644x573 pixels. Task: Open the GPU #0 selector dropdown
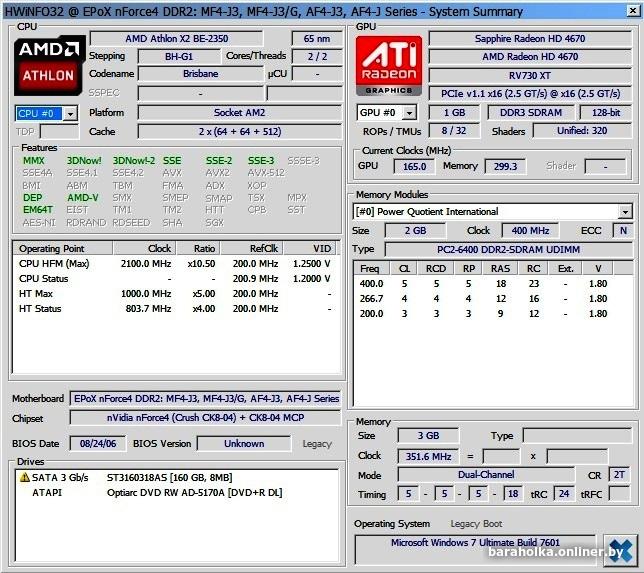(410, 113)
